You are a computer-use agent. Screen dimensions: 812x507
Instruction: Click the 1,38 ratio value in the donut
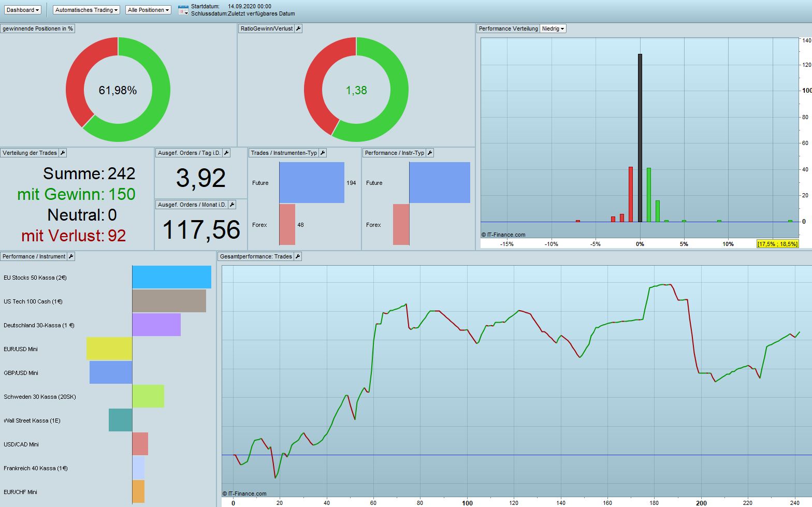click(x=356, y=91)
